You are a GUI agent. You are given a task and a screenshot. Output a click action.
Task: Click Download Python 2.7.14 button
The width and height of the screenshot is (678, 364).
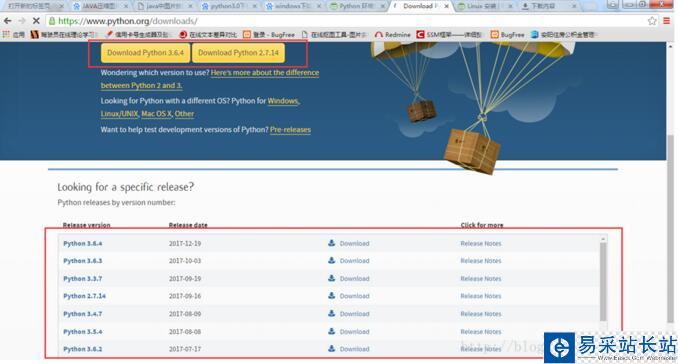238,53
